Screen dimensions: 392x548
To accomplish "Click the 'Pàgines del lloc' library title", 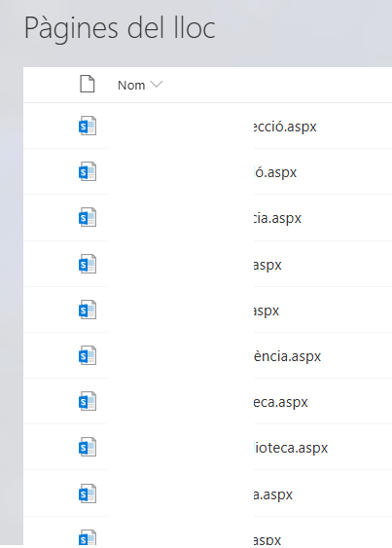I will point(120,28).
